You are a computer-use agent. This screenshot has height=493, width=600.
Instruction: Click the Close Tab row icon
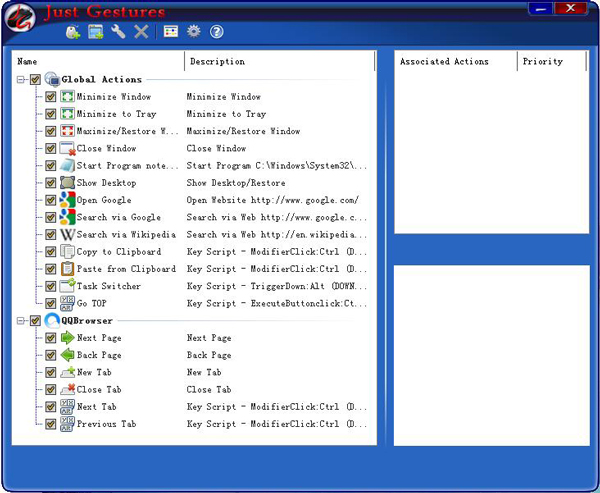pyautogui.click(x=67, y=389)
